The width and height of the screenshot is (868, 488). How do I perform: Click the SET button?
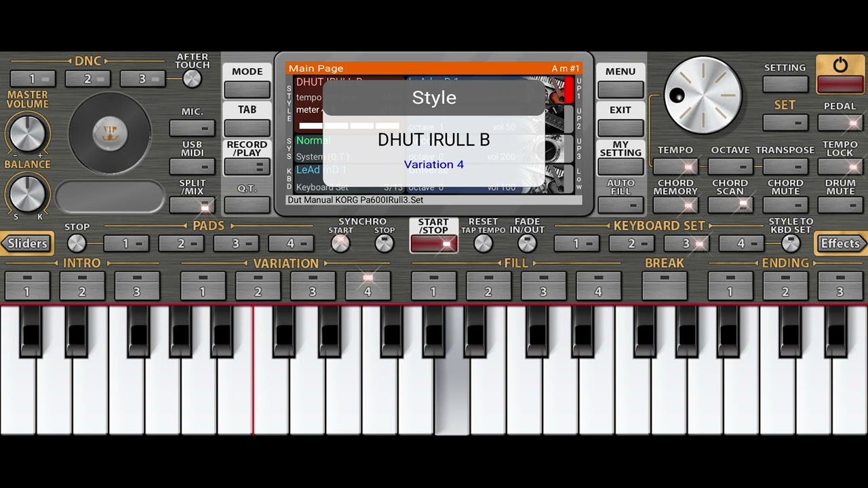(785, 123)
